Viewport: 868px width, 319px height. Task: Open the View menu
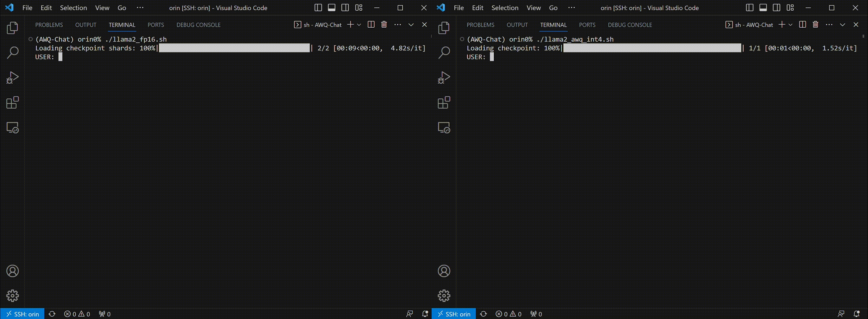tap(102, 8)
